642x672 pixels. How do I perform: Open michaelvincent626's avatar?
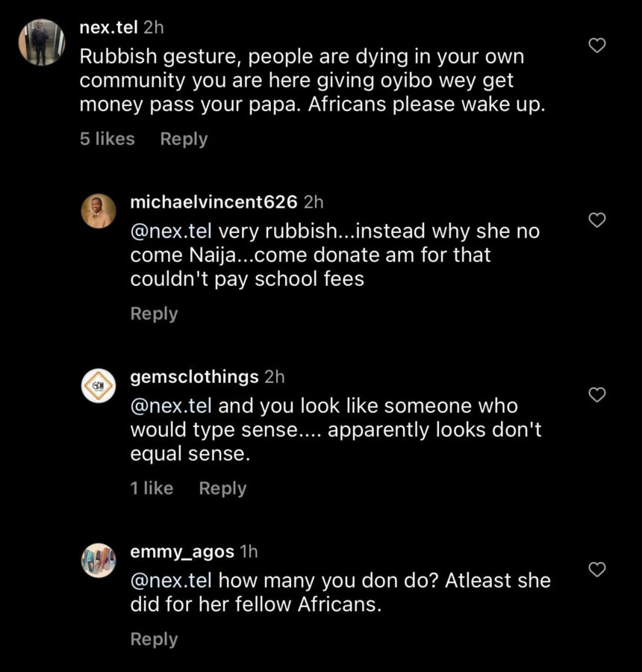99,211
